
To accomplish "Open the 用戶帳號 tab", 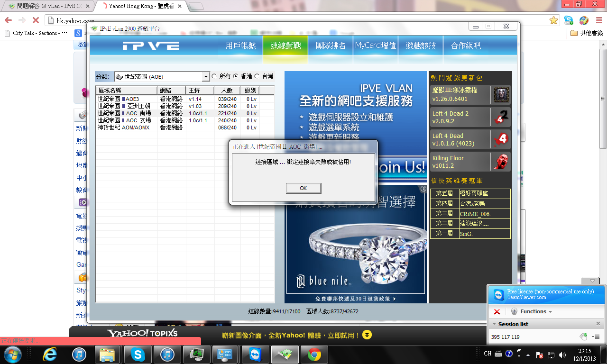I will coord(240,46).
